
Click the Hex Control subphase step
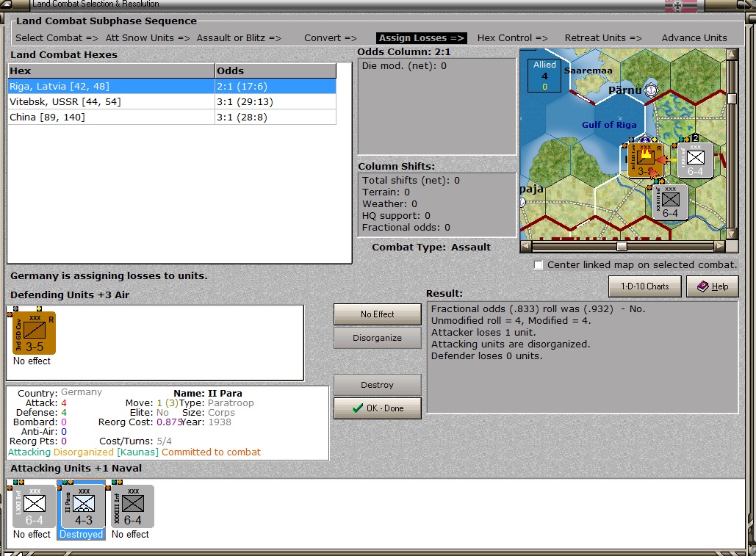(x=513, y=37)
